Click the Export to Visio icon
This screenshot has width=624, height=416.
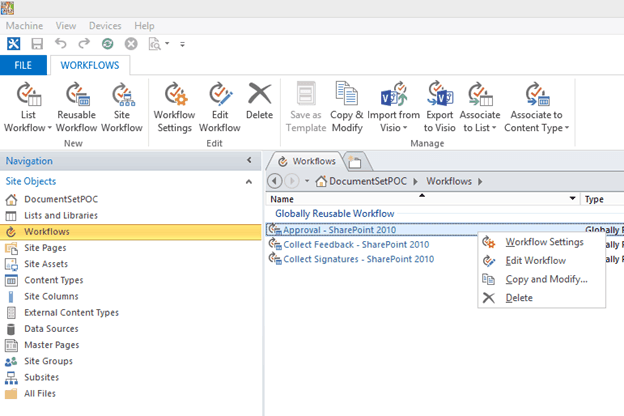coord(439,97)
